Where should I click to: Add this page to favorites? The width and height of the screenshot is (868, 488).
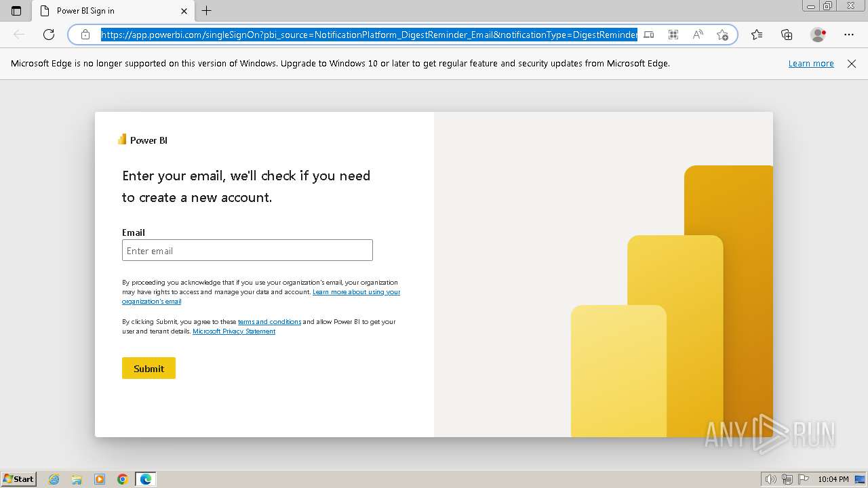(722, 35)
